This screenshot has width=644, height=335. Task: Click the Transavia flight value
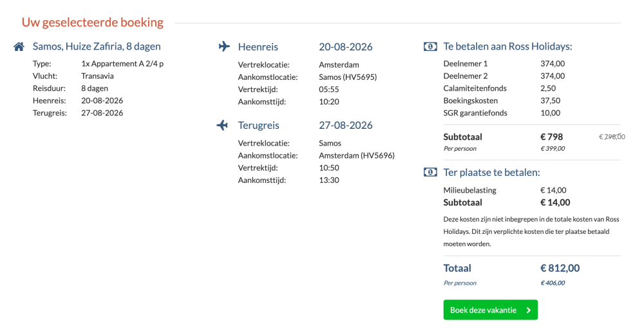point(97,76)
